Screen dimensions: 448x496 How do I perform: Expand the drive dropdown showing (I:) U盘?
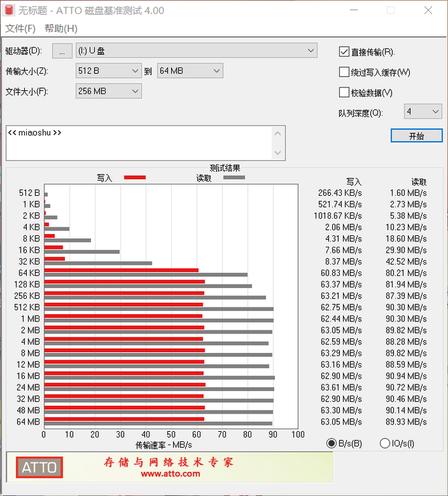click(311, 51)
